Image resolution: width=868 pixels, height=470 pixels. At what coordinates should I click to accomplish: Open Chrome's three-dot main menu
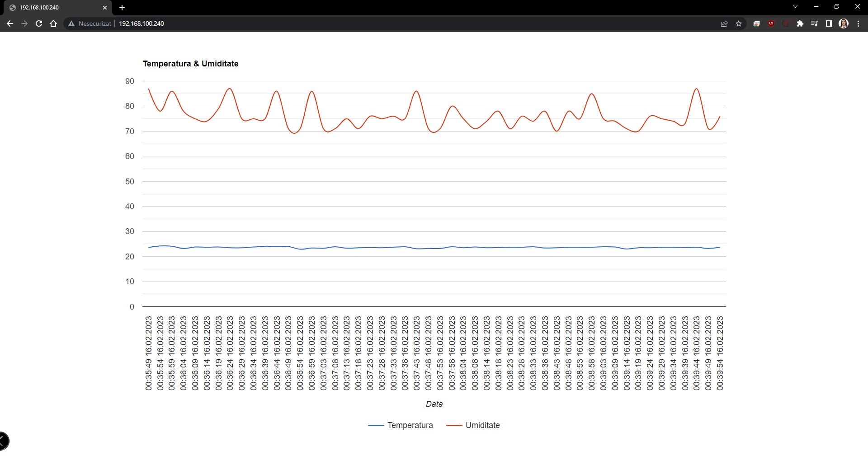coord(858,23)
